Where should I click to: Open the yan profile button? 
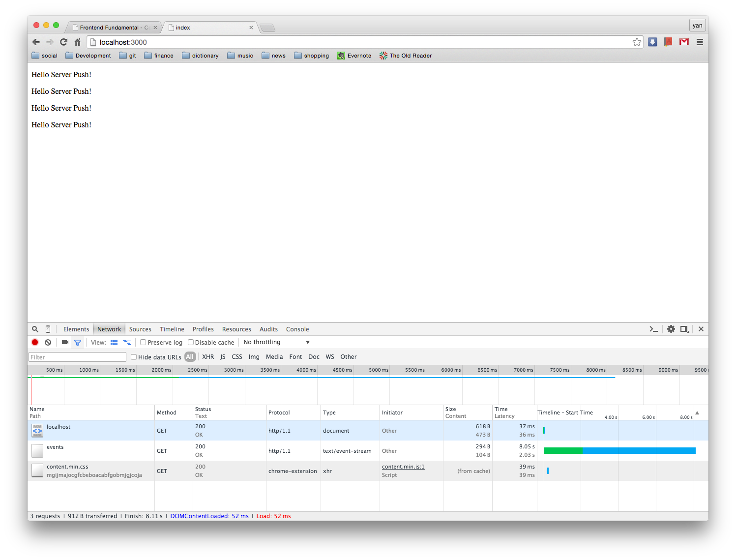(698, 26)
